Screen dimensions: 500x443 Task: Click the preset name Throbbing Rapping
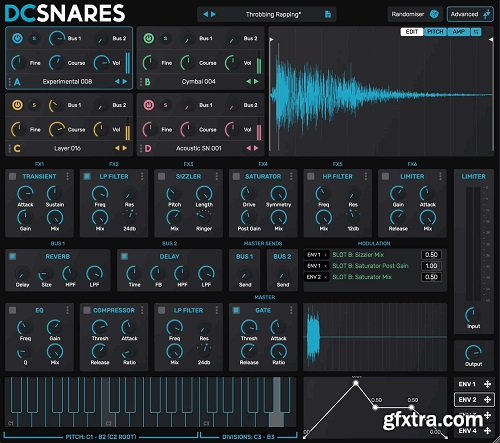tap(273, 14)
